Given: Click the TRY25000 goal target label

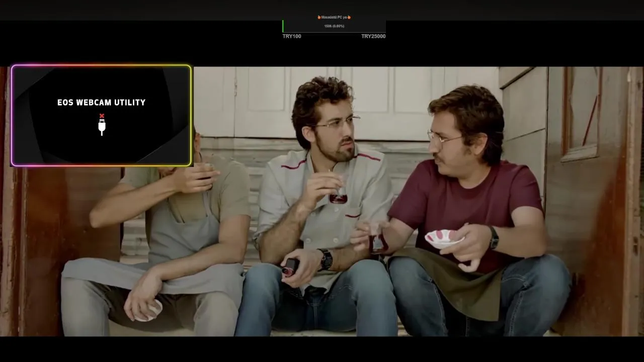Looking at the screenshot, I should pyautogui.click(x=373, y=36).
